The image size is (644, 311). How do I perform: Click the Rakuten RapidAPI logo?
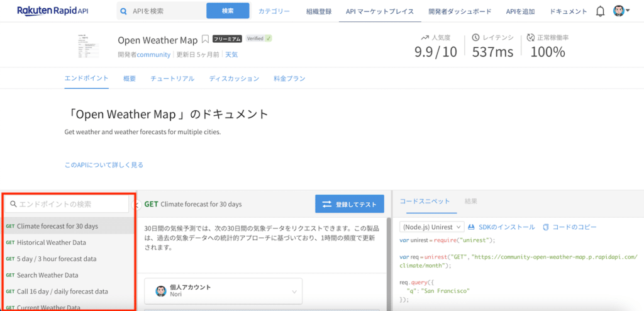(x=53, y=11)
